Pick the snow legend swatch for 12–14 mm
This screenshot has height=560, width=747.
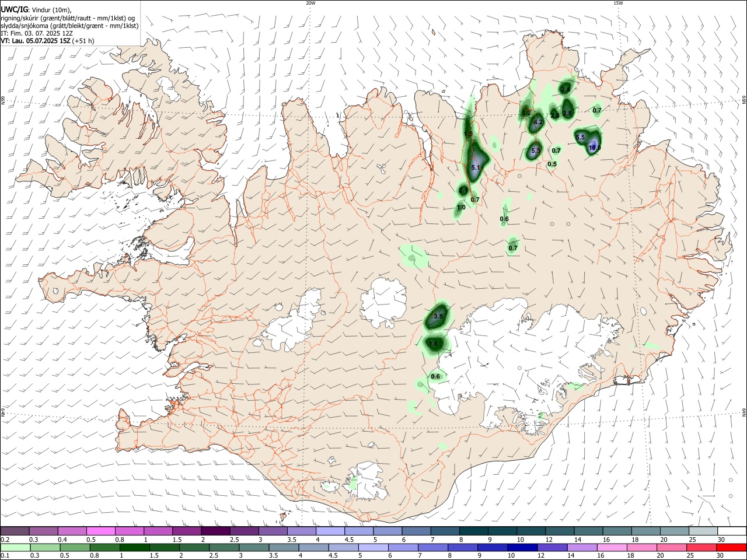(560, 531)
